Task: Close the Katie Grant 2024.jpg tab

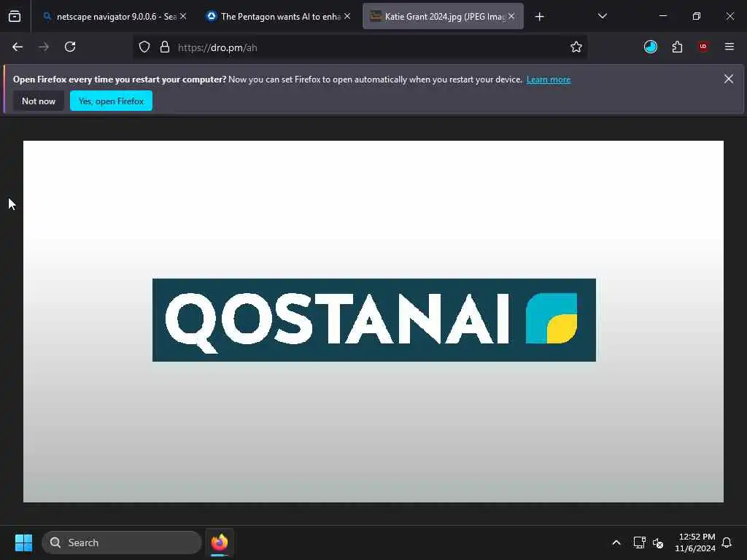Action: point(511,17)
